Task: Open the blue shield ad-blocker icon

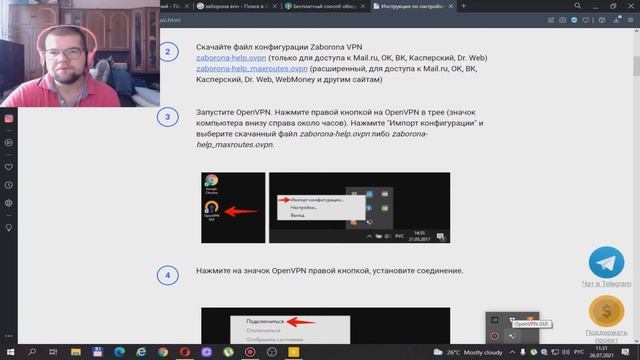Action: [x=574, y=20]
